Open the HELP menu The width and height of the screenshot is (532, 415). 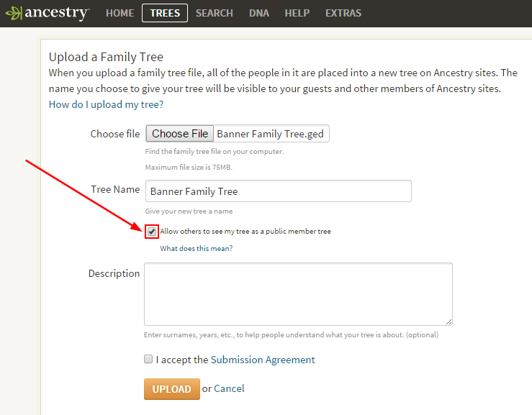click(297, 13)
